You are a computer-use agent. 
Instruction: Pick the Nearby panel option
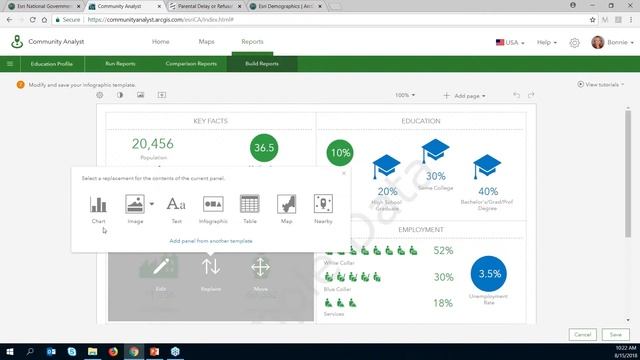click(323, 209)
